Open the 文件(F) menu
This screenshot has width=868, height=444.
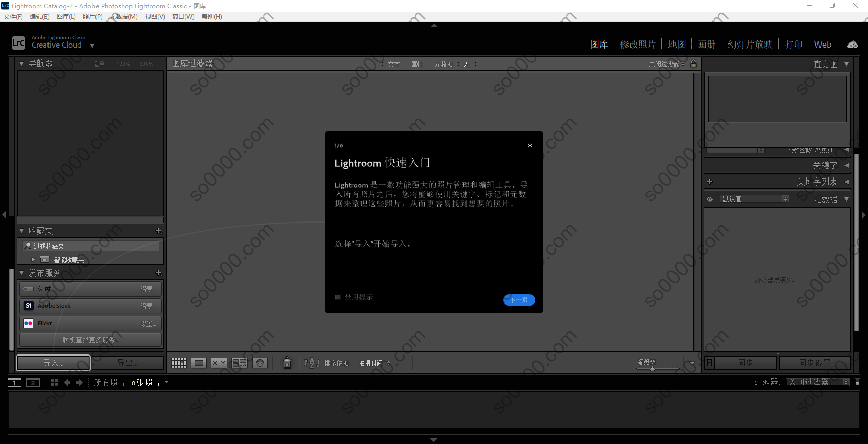13,17
